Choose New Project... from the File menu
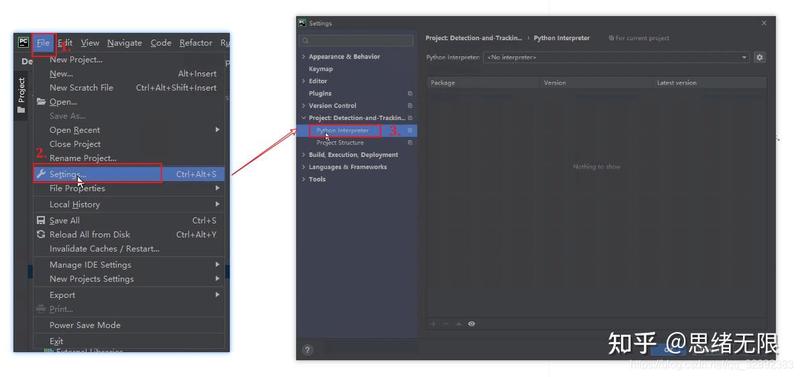Viewport: 800px width, 377px height. coord(76,59)
